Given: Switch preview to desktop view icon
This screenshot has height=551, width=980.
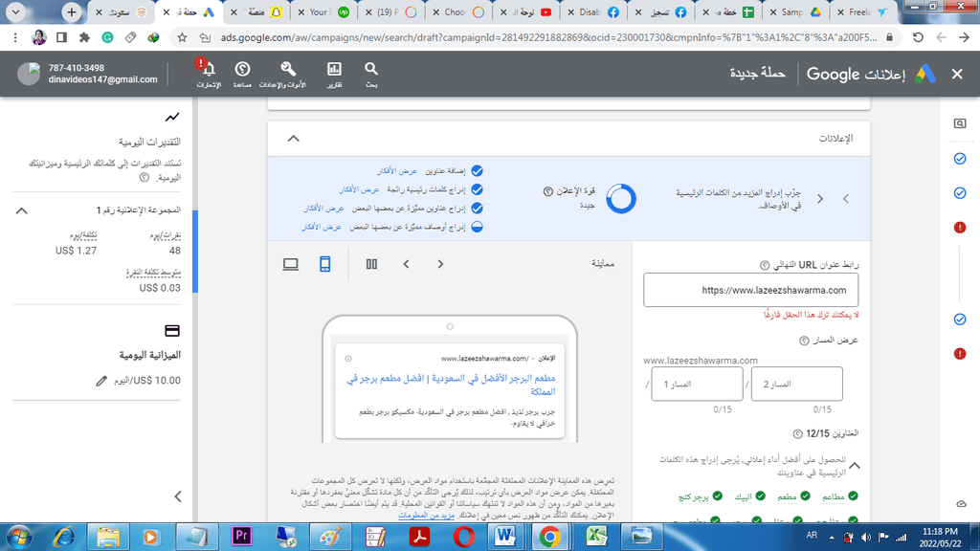Looking at the screenshot, I should [x=291, y=264].
